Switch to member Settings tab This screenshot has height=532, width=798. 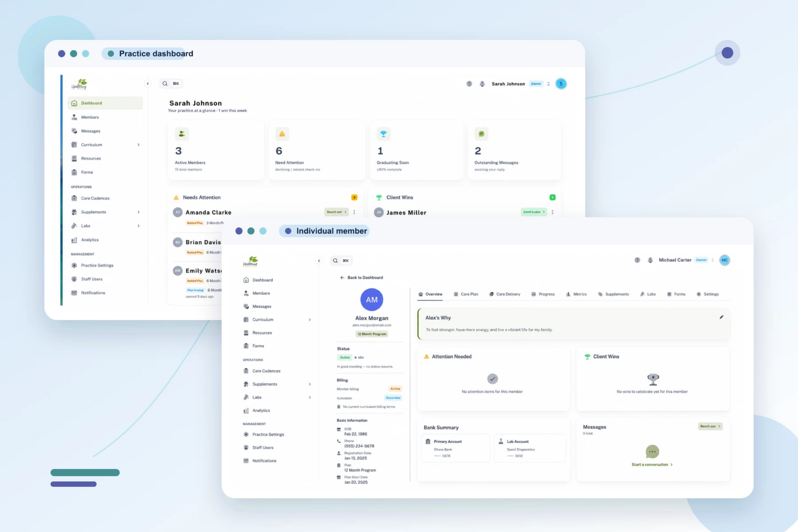click(707, 294)
